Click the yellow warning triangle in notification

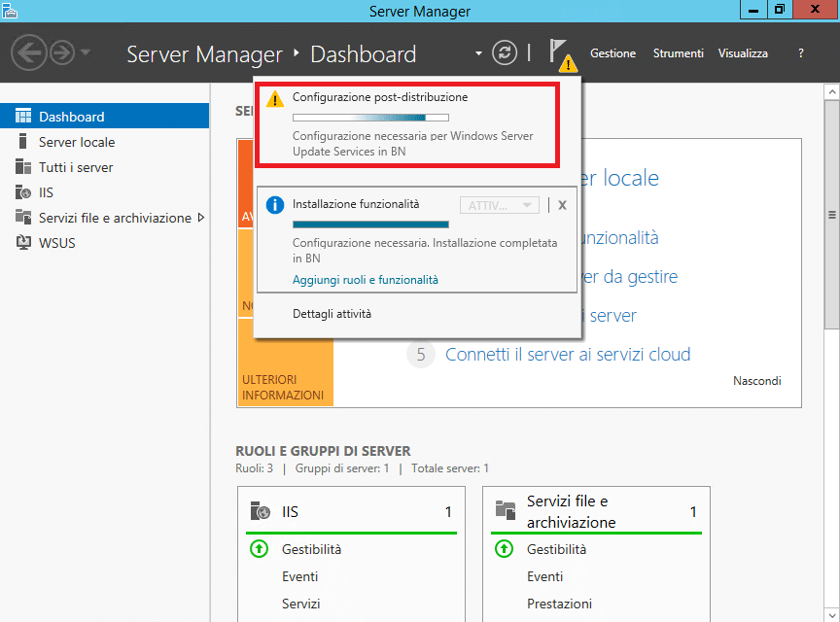click(275, 99)
